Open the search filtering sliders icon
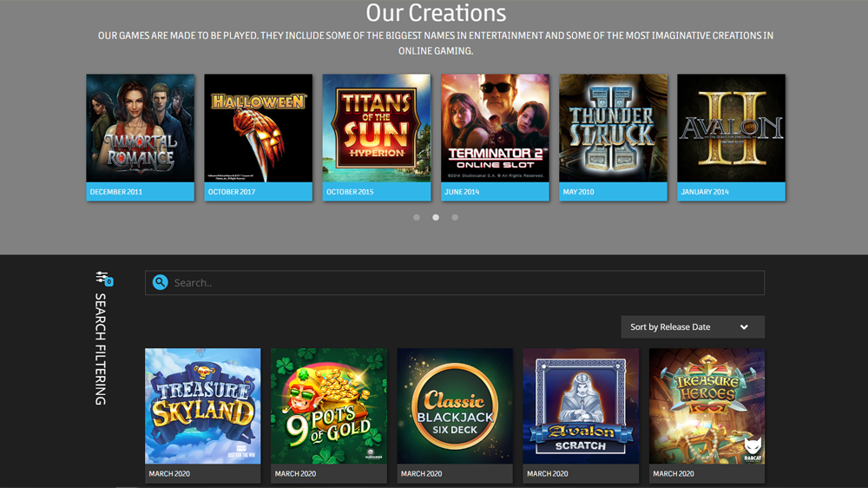 click(103, 278)
